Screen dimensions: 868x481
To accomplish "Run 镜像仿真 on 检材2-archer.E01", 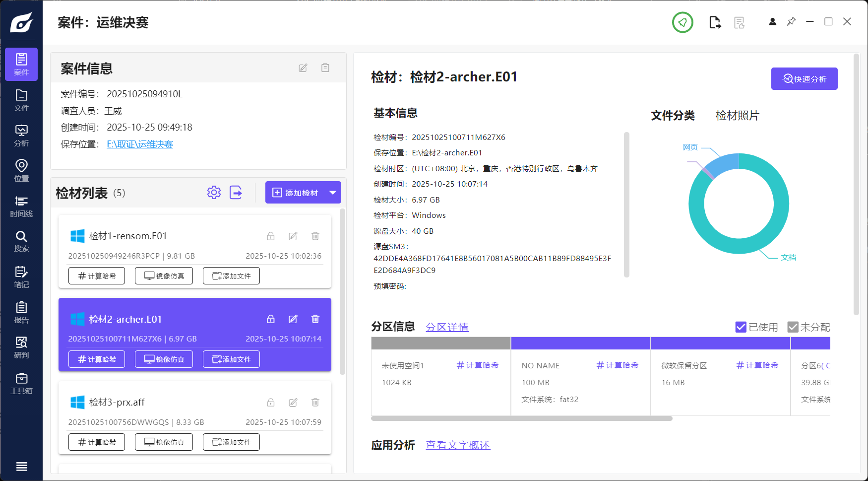I will coord(164,359).
